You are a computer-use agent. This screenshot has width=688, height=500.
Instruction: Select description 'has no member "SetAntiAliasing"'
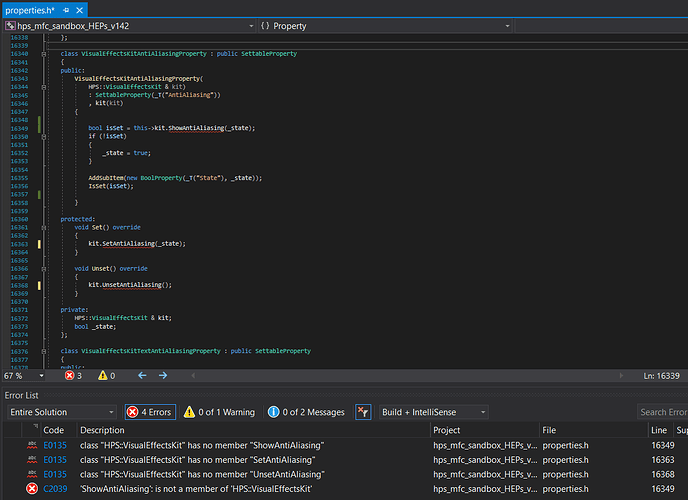(197, 460)
